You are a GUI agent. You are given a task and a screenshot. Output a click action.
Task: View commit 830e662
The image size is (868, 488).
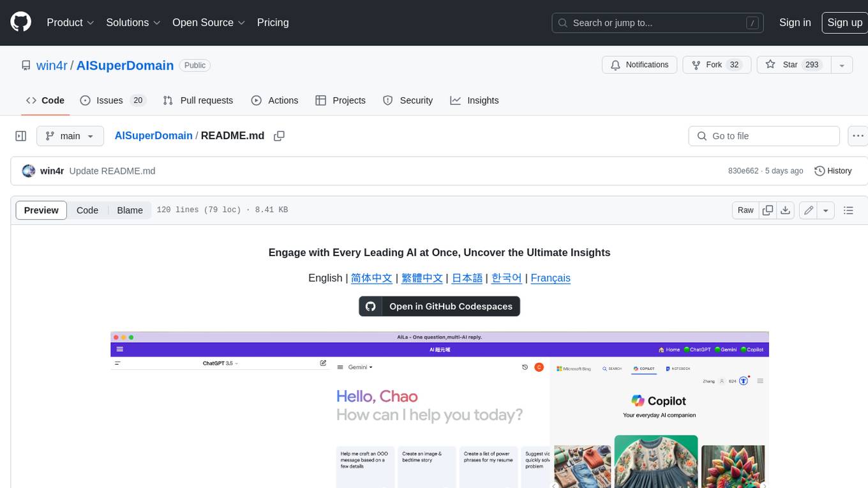click(743, 171)
